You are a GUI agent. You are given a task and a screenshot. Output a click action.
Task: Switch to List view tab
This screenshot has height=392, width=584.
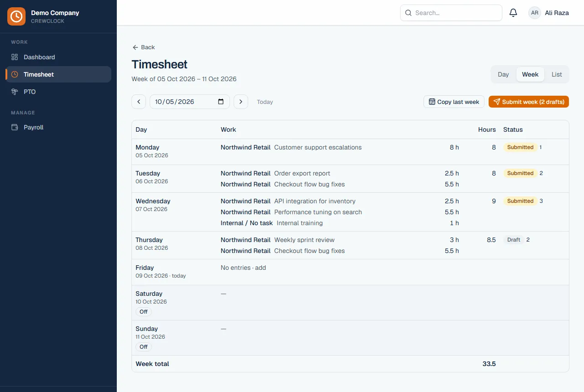tap(557, 74)
